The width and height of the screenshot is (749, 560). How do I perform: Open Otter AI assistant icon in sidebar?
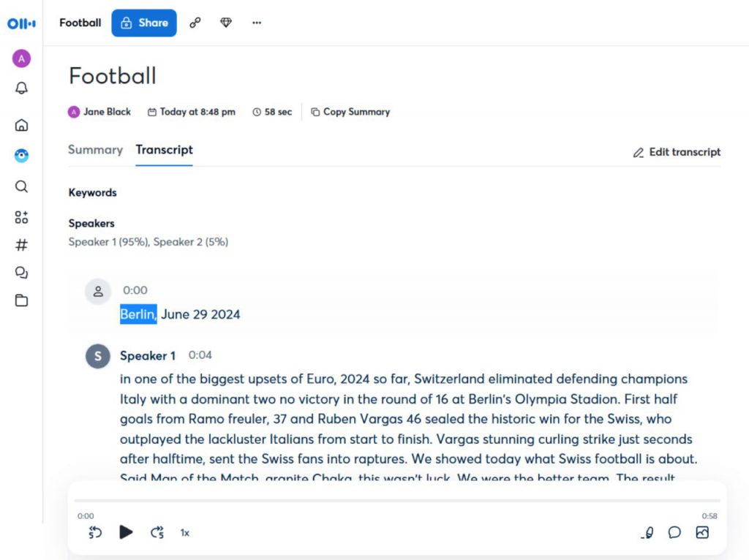pos(21,156)
